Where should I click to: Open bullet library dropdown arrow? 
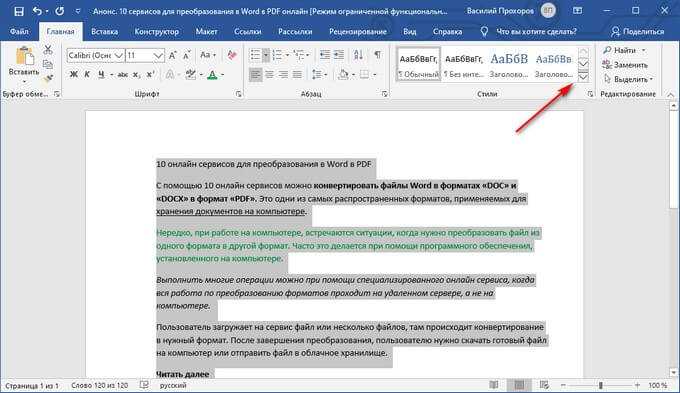point(266,55)
